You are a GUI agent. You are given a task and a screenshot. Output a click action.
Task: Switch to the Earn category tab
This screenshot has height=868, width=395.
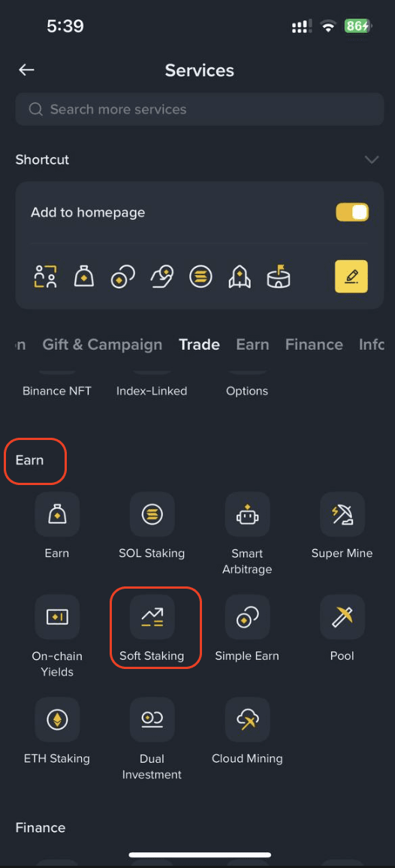point(252,345)
